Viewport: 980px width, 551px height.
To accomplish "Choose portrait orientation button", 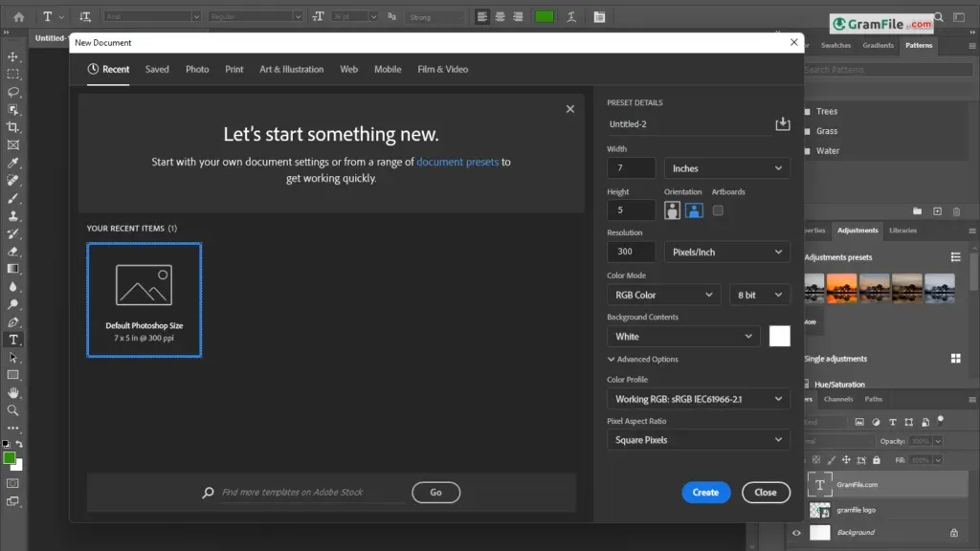I will click(672, 210).
